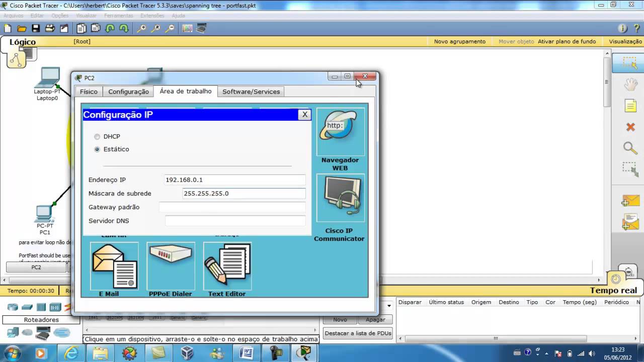Open the scenario dropdown arrow above Novo
The width and height of the screenshot is (644, 362).
tap(389, 306)
